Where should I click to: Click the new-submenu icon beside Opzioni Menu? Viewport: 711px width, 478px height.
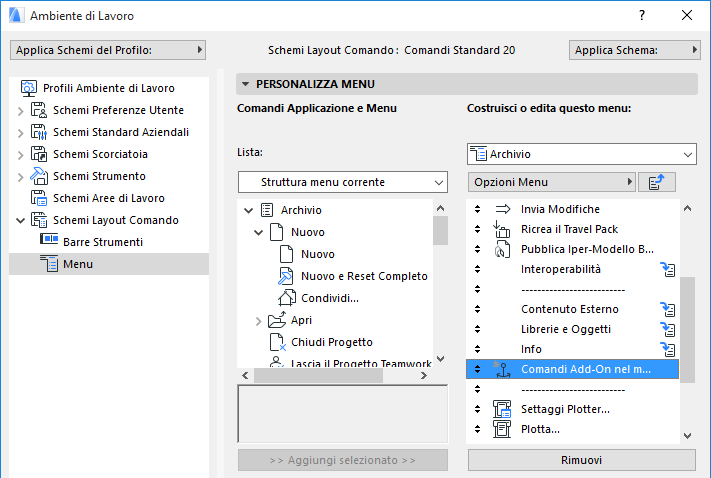[x=657, y=181]
